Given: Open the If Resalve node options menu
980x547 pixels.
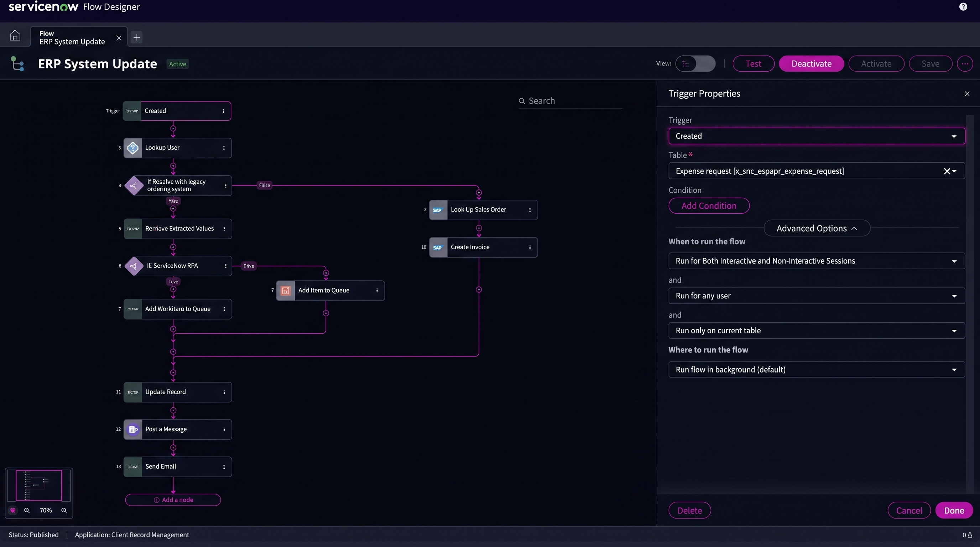Looking at the screenshot, I should [226, 186].
